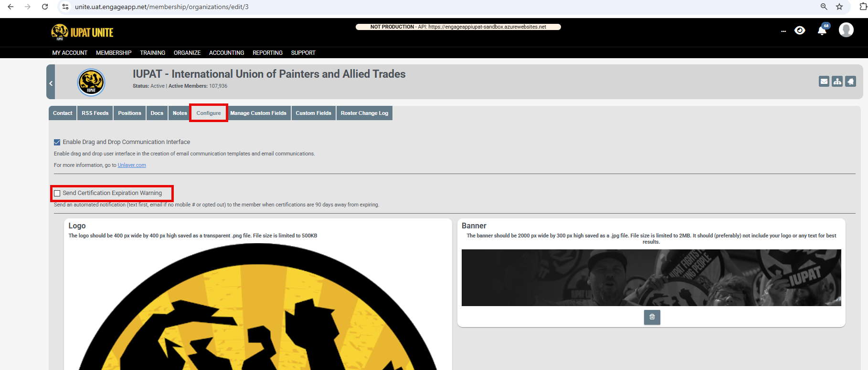The image size is (868, 370).
Task: Delete banner with trash icon
Action: click(x=652, y=317)
